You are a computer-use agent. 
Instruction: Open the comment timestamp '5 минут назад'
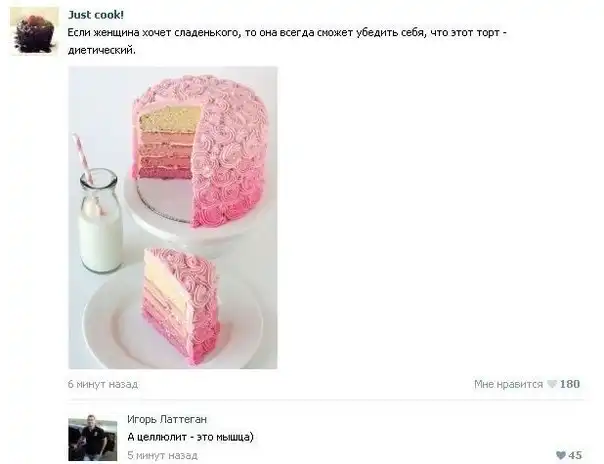(x=162, y=455)
